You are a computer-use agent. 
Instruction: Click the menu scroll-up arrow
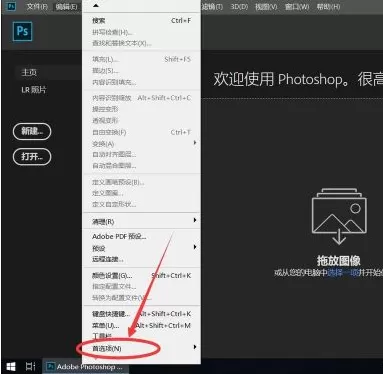[x=96, y=6]
